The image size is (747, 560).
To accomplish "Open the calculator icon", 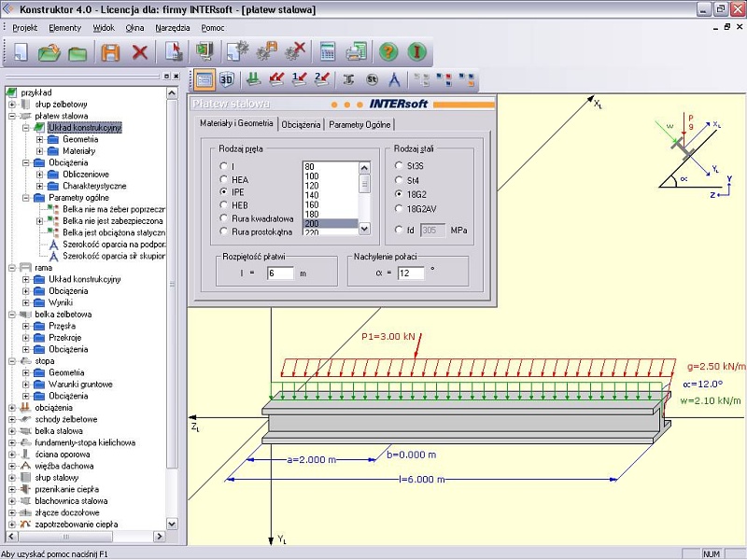I will pyautogui.click(x=328, y=51).
